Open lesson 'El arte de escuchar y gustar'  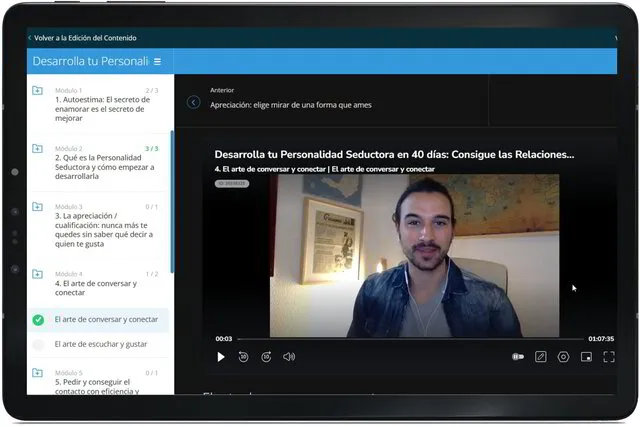pyautogui.click(x=101, y=345)
